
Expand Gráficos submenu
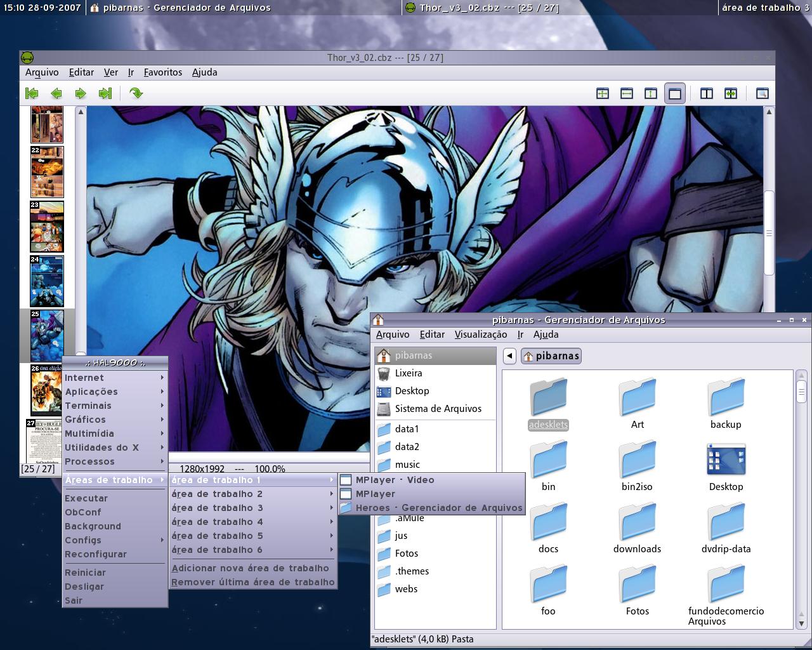[x=114, y=420]
